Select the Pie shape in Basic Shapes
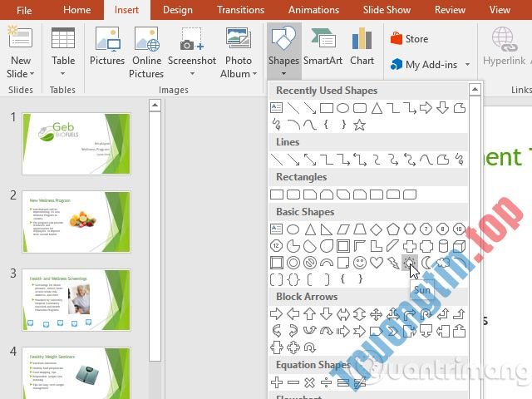The height and width of the screenshot is (399, 532). click(x=293, y=246)
